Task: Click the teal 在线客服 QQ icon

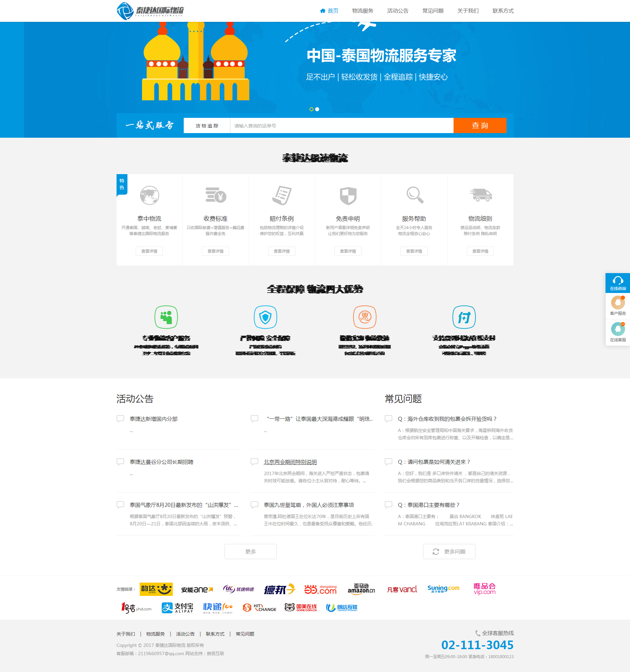Action: click(617, 329)
